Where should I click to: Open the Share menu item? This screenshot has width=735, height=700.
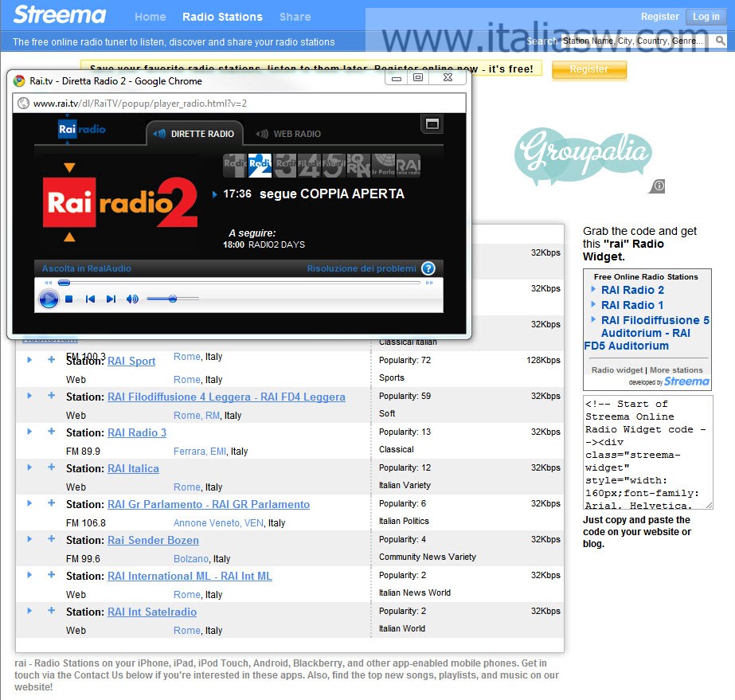pyautogui.click(x=295, y=17)
